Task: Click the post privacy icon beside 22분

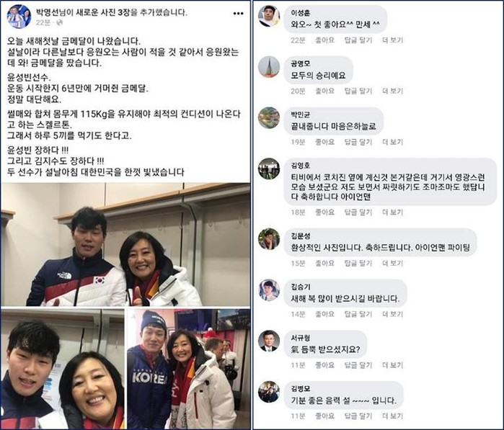Action: coord(59,22)
